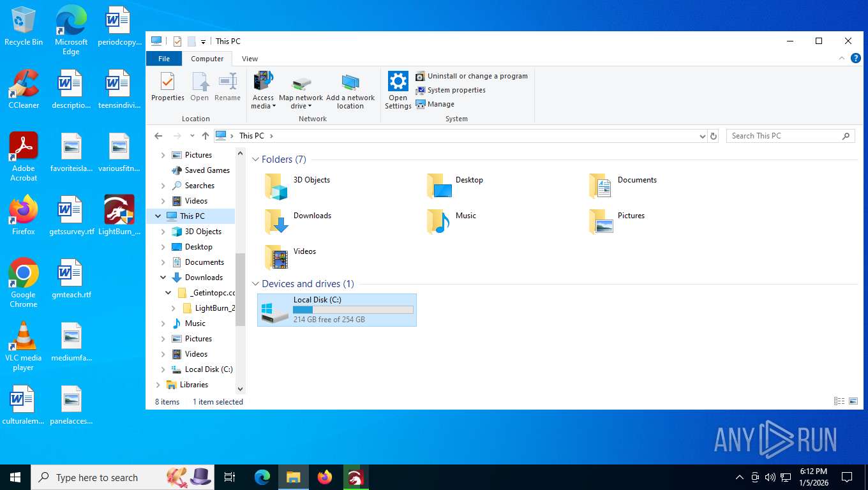Image resolution: width=868 pixels, height=490 pixels.
Task: Expand Local Disk (C:) tree node
Action: pyautogui.click(x=163, y=369)
